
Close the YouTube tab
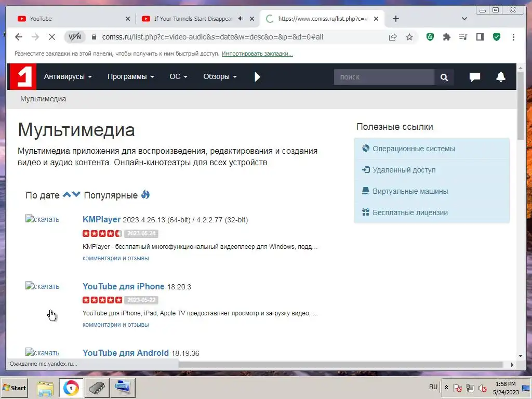[x=128, y=19]
